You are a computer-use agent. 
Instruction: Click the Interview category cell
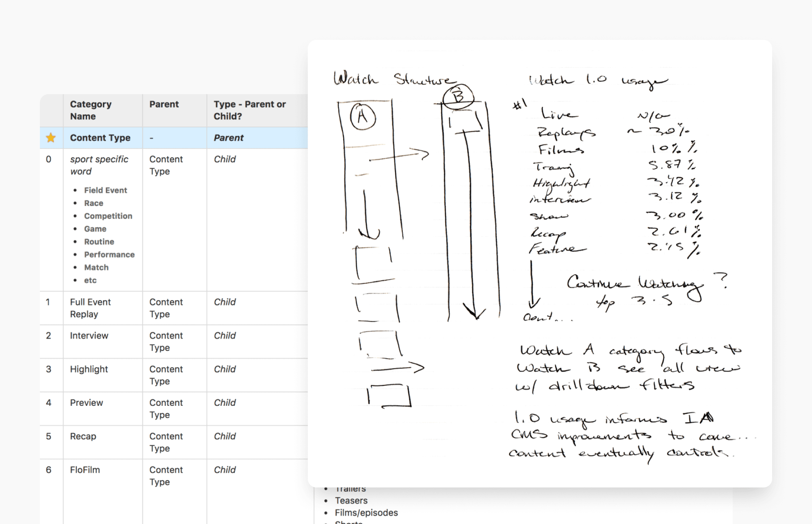(89, 336)
